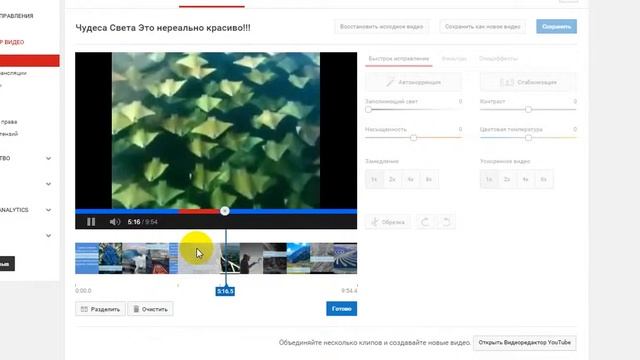
Task: Click the video preview of rays
Action: pyautogui.click(x=216, y=130)
